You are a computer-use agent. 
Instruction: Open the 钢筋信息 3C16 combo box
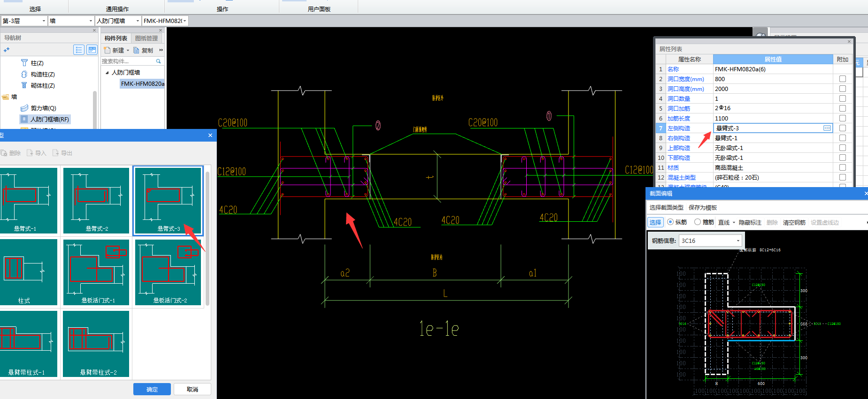pyautogui.click(x=711, y=241)
